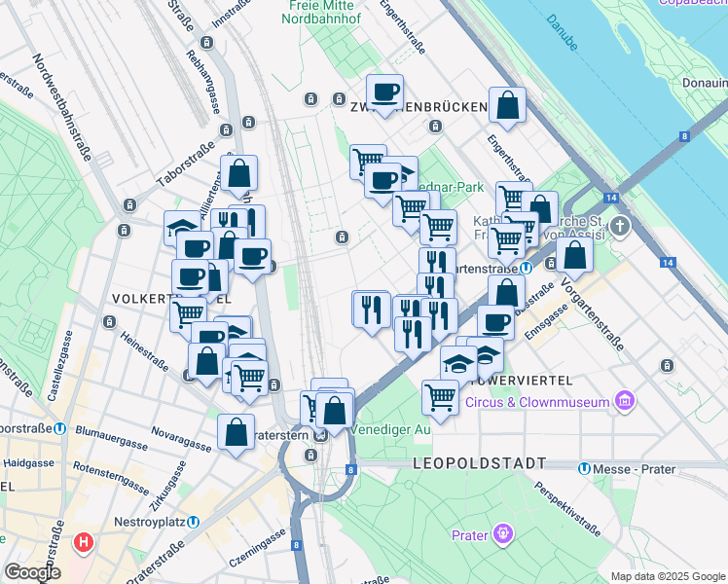
Task: Select the Praterstern train station icon
Action: click(320, 435)
